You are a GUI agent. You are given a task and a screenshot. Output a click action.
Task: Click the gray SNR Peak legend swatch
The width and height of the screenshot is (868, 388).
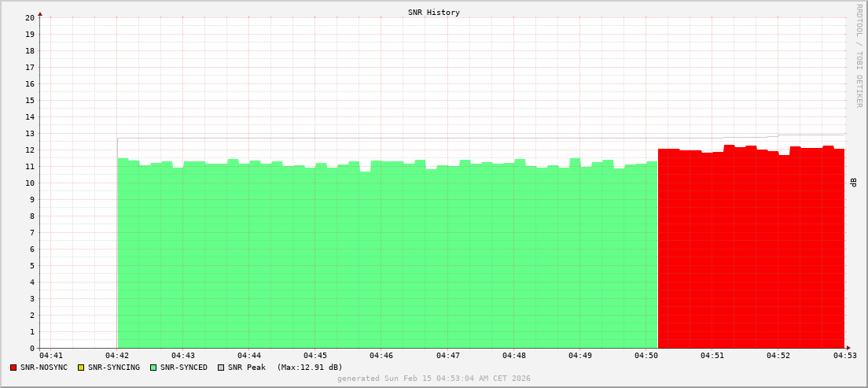(221, 368)
